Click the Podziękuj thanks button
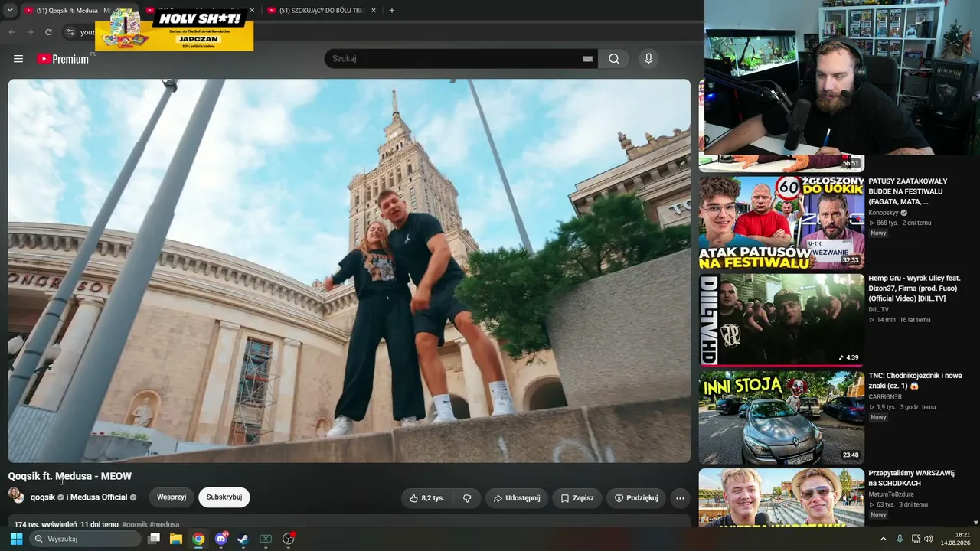Viewport: 980px width, 551px height. click(637, 497)
